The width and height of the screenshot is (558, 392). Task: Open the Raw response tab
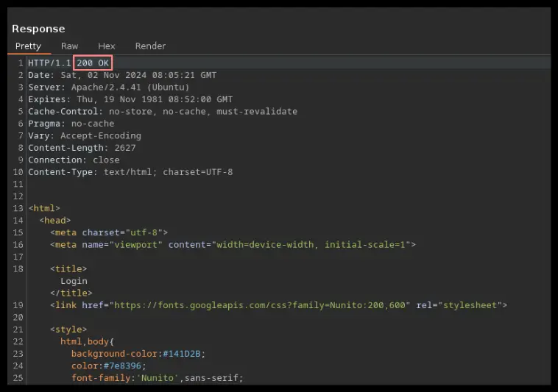pos(69,46)
